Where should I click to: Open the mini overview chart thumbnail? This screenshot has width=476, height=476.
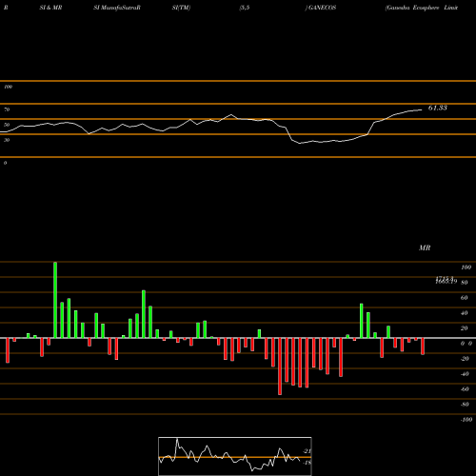(x=235, y=456)
